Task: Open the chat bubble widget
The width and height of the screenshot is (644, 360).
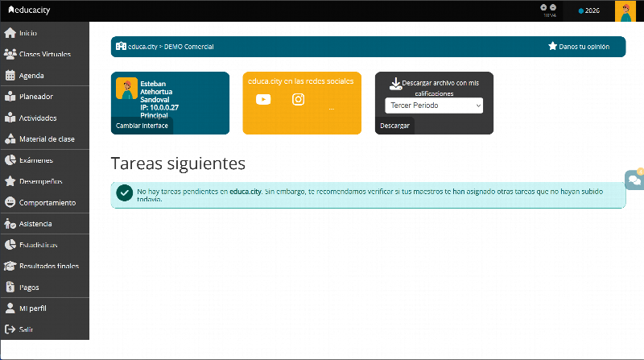Action: point(634,180)
